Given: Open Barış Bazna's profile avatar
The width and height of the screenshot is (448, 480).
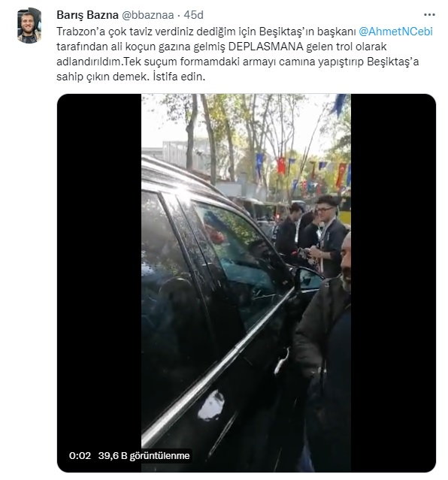Looking at the screenshot, I should click(x=29, y=26).
